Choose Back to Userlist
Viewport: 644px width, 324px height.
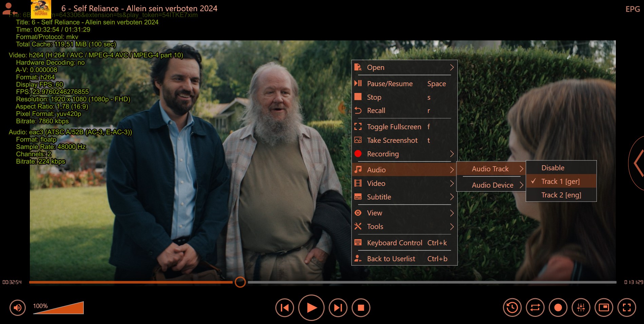404,259
